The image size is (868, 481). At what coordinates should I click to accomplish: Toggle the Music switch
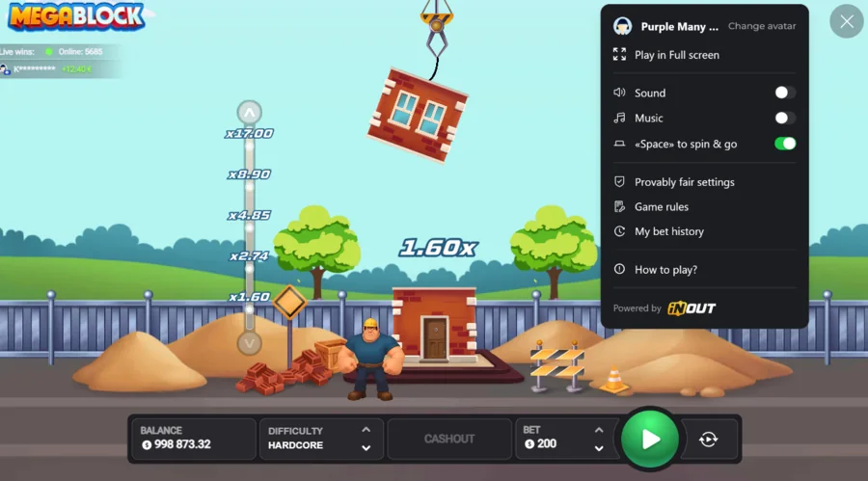coord(785,118)
